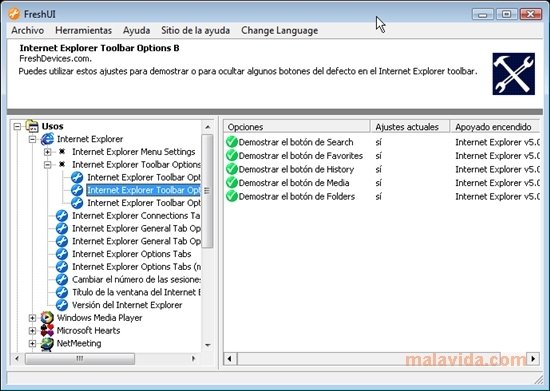Expand the NetMeeting node
Viewport: 550px width, 391px height.
click(x=32, y=344)
